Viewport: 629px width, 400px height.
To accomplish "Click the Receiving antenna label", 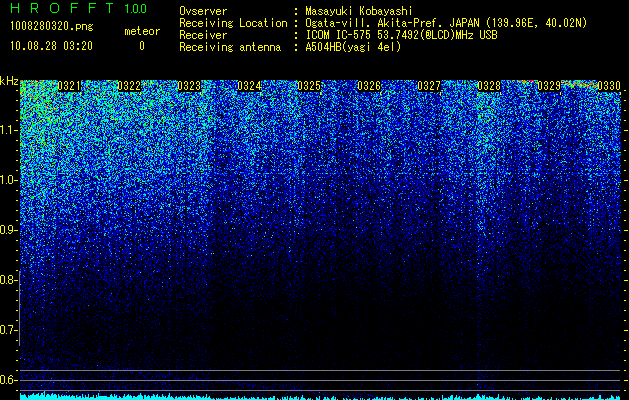I will tap(230, 47).
